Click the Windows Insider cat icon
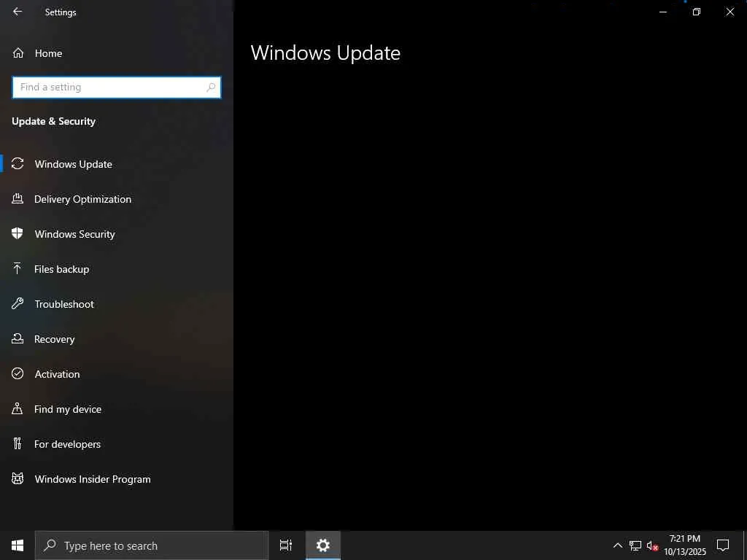Image resolution: width=747 pixels, height=560 pixels. click(x=18, y=479)
